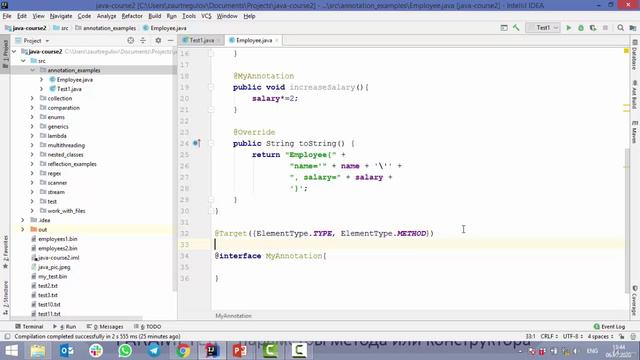Open WhatsApp from the taskbar

click(x=125, y=351)
